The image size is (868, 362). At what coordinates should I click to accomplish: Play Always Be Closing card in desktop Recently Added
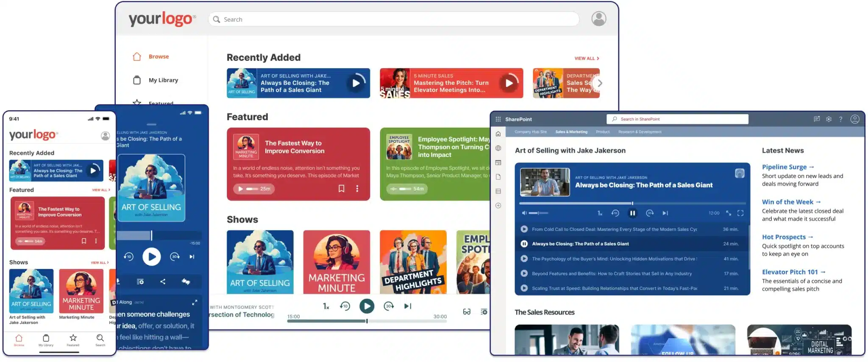356,83
